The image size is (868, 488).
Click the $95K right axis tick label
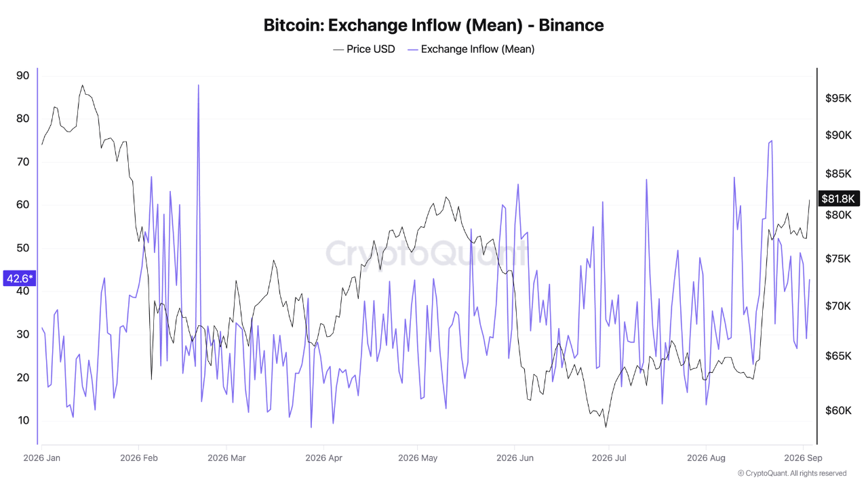838,98
